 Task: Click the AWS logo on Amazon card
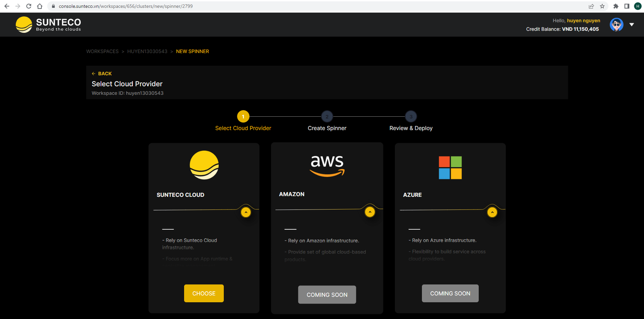click(327, 166)
